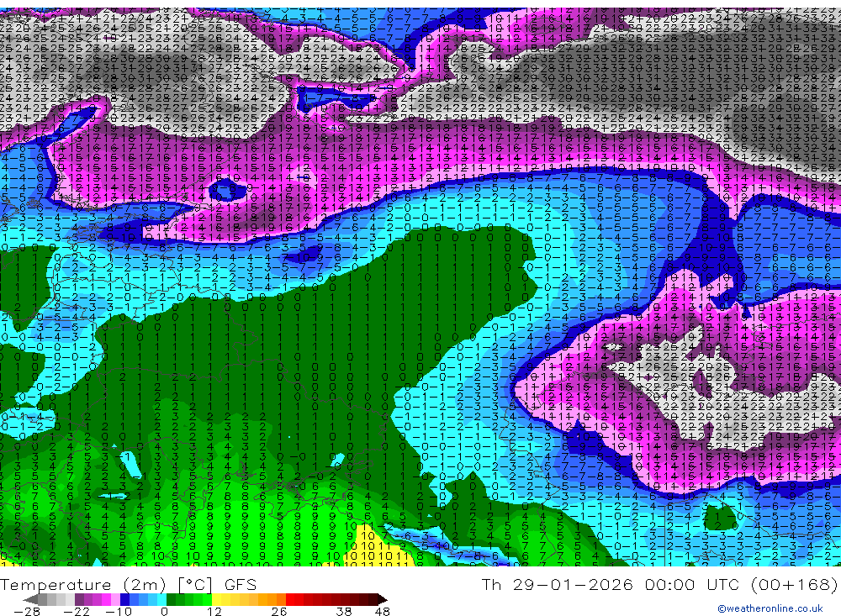Click the '-28' legend label

(27, 612)
